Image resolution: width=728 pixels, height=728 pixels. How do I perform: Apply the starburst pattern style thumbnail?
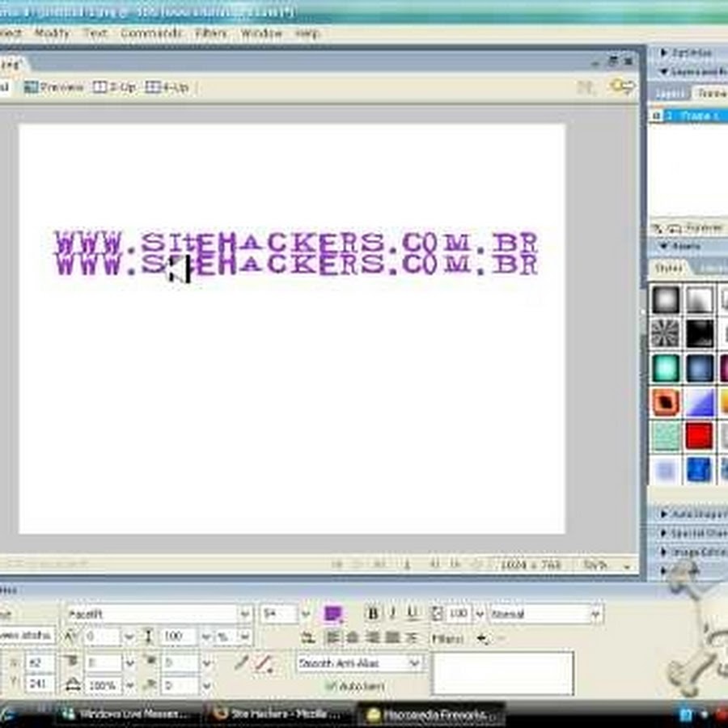click(666, 333)
